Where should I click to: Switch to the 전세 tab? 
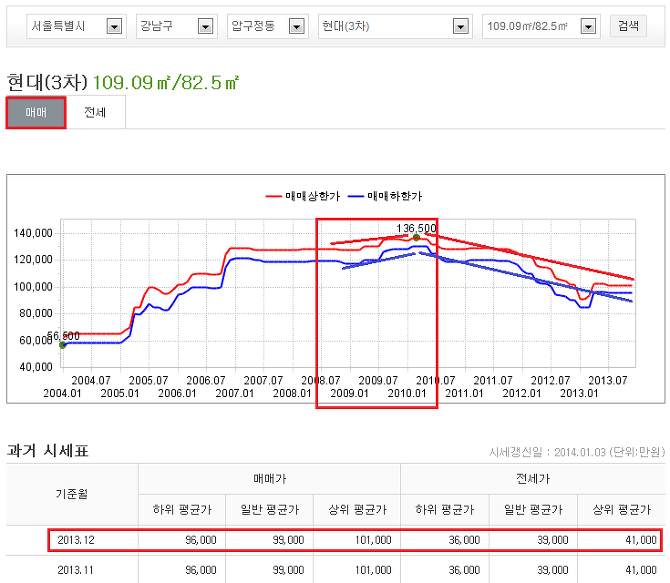click(95, 112)
